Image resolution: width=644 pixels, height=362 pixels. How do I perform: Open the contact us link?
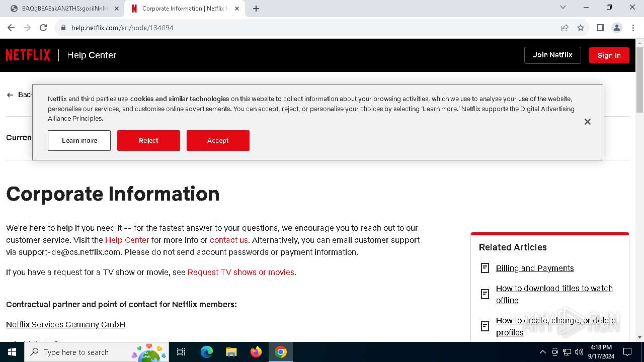tap(229, 240)
